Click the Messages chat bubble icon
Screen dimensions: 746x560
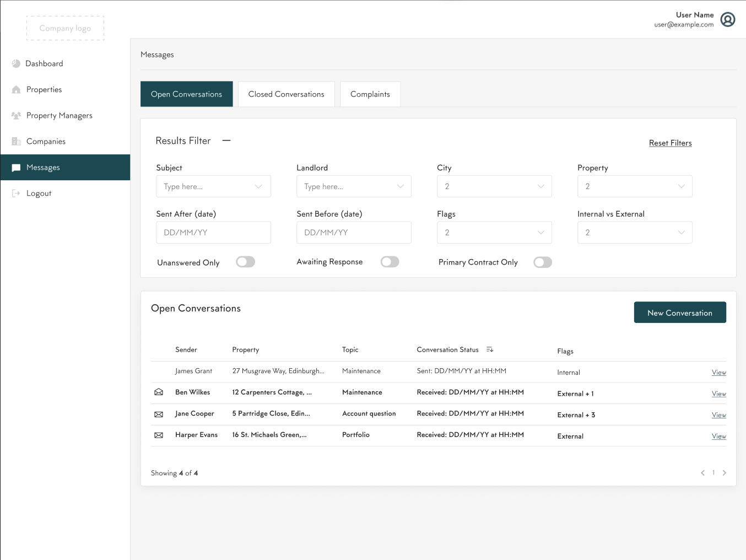[16, 168]
